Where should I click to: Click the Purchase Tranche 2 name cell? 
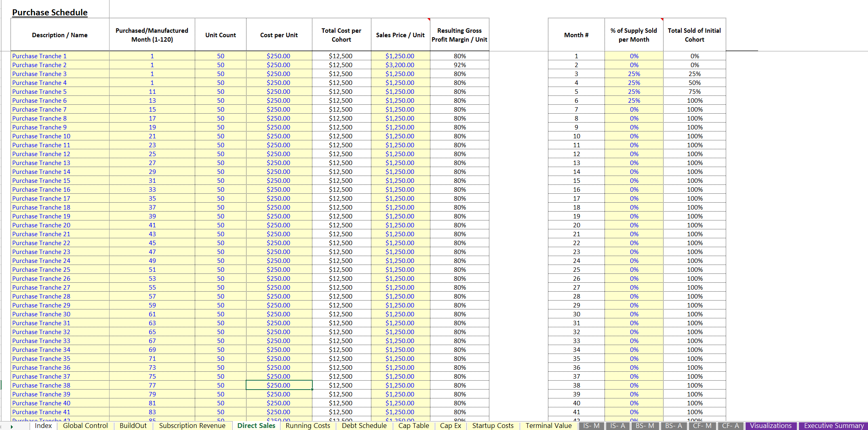(x=60, y=65)
